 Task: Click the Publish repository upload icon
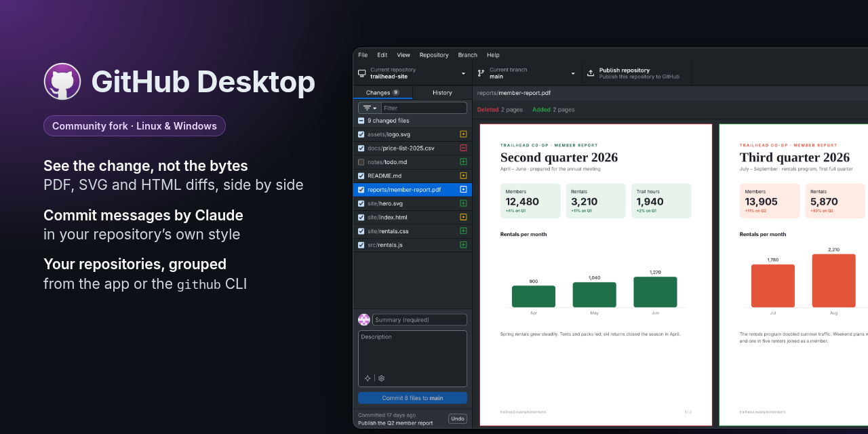coord(591,73)
